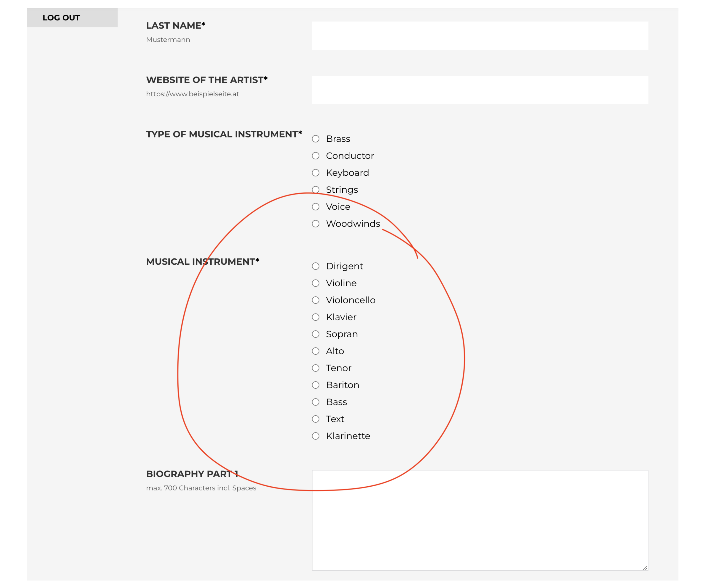The height and width of the screenshot is (588, 704).
Task: Select the Woodwinds radio option
Action: 315,224
